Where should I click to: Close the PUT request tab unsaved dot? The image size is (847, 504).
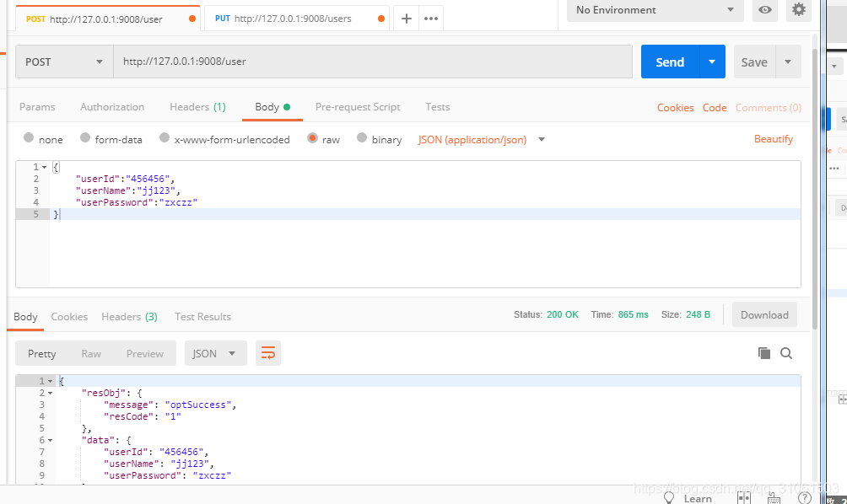click(x=381, y=19)
